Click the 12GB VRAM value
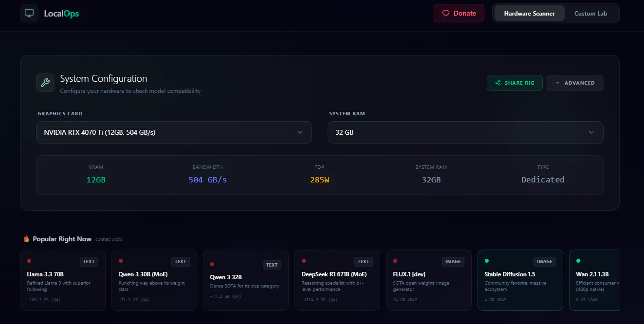This screenshot has height=324, width=644. pos(96,180)
